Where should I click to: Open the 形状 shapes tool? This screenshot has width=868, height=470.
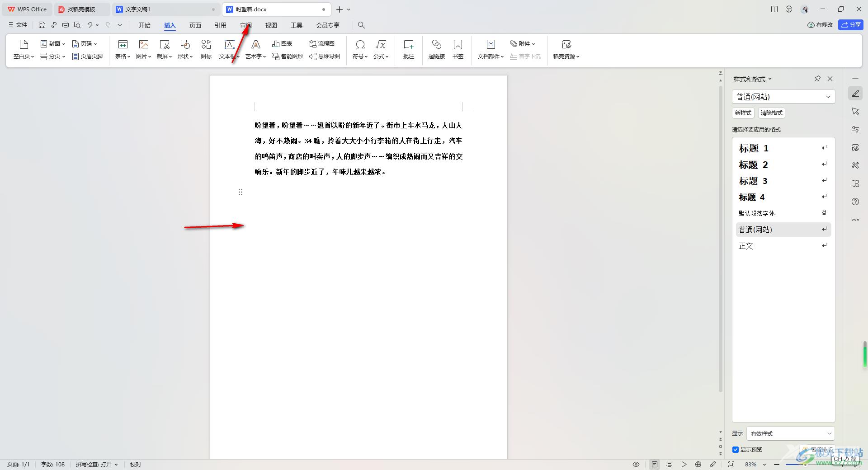(185, 49)
